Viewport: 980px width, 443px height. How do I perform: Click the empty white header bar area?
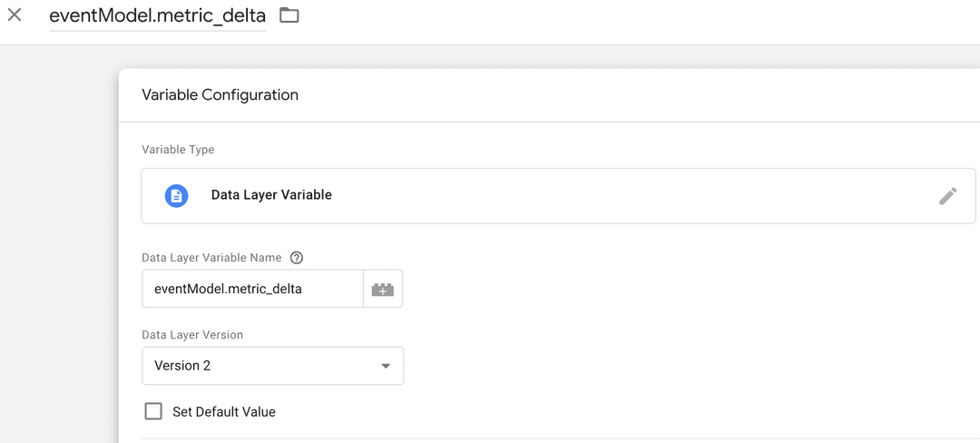(635, 22)
